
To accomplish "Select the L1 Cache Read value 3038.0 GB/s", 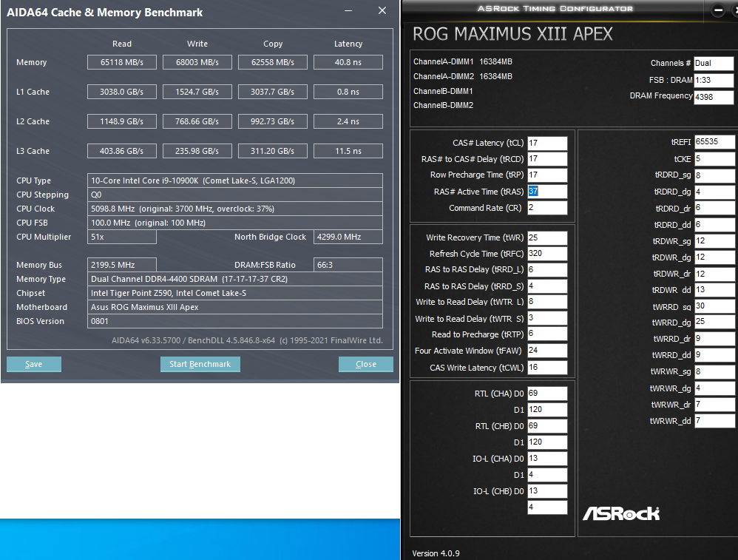I will pyautogui.click(x=122, y=92).
